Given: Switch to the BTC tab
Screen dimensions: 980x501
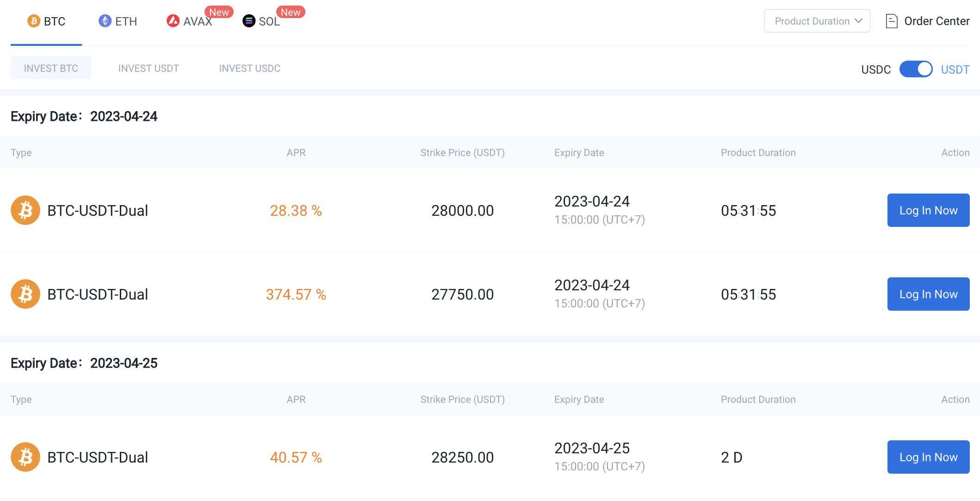Looking at the screenshot, I should pos(46,21).
